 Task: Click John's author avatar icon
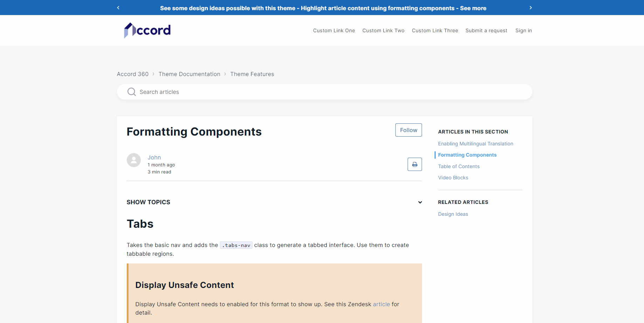[134, 160]
